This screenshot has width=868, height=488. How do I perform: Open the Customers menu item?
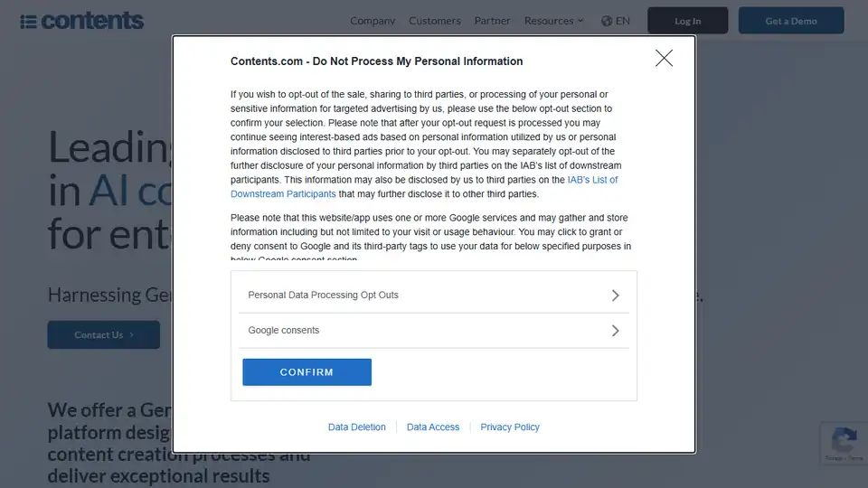435,21
